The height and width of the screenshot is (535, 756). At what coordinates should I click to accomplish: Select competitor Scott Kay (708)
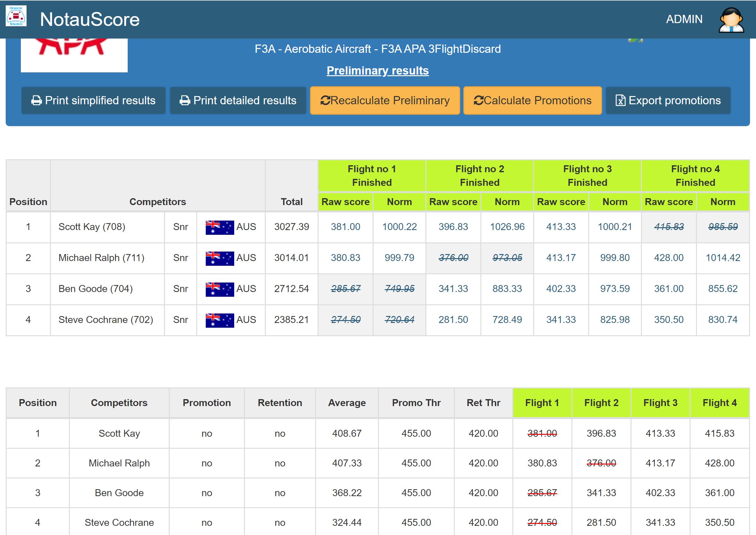tap(92, 227)
